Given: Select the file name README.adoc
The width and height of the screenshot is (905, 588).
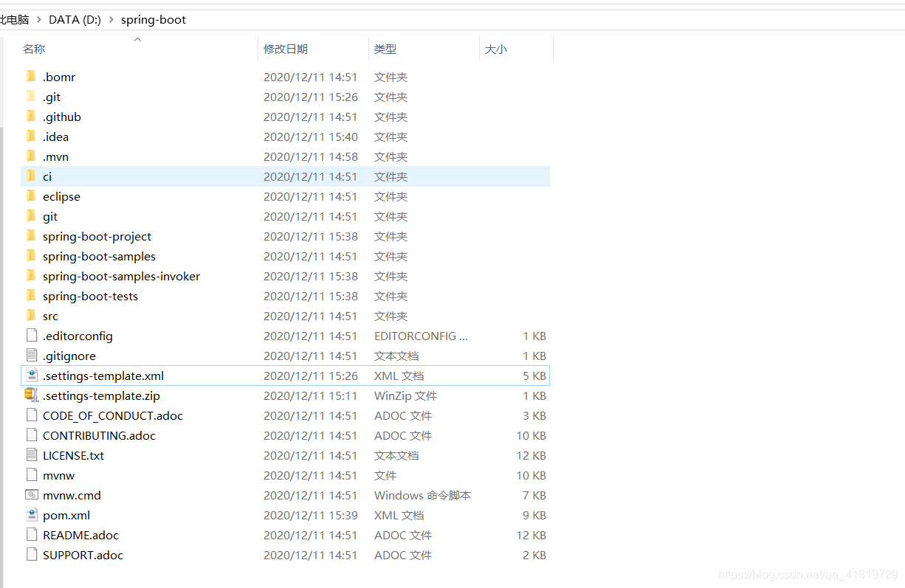Looking at the screenshot, I should [x=80, y=535].
